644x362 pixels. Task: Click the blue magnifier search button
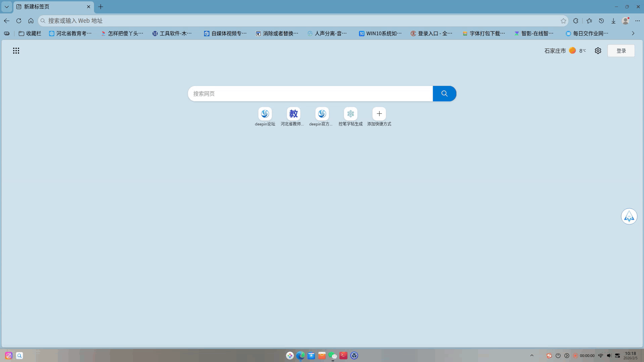point(445,94)
